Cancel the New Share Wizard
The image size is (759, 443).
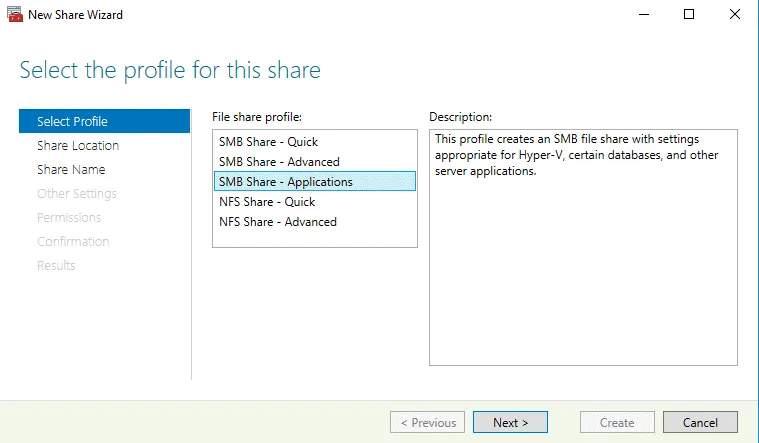click(x=700, y=423)
